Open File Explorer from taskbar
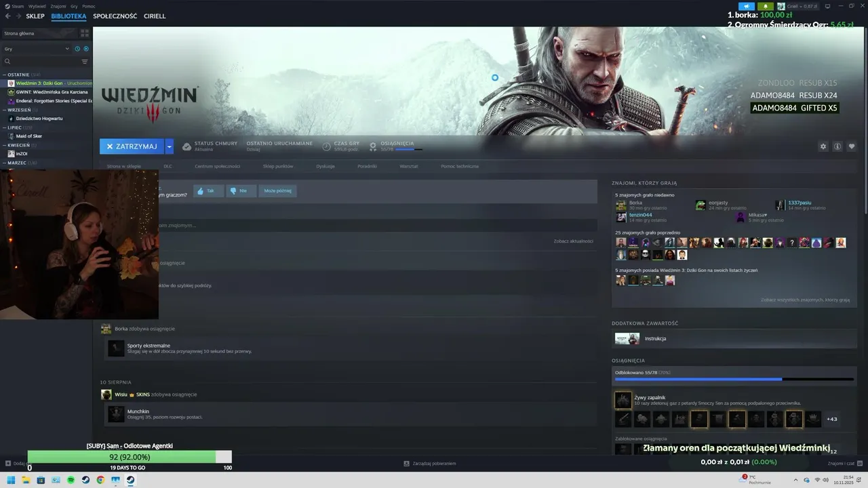Screen dimensions: 868x488 [x=26, y=480]
